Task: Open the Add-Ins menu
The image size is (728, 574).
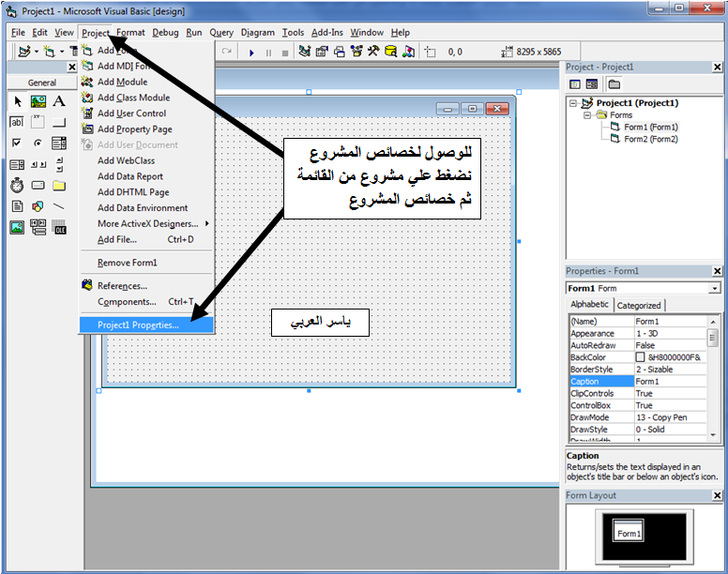Action: pos(326,33)
